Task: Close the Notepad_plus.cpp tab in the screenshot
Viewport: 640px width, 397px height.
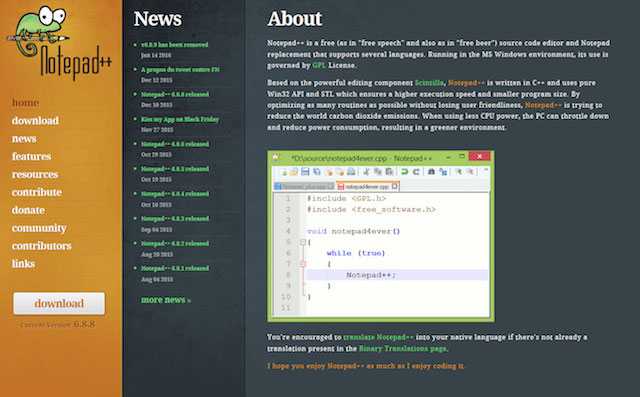Action: 331,186
